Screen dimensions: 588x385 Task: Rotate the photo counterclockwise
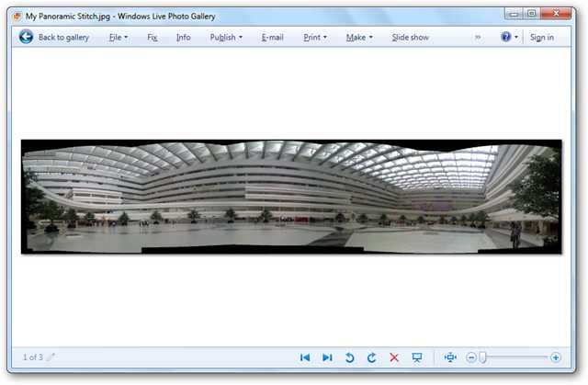point(350,357)
